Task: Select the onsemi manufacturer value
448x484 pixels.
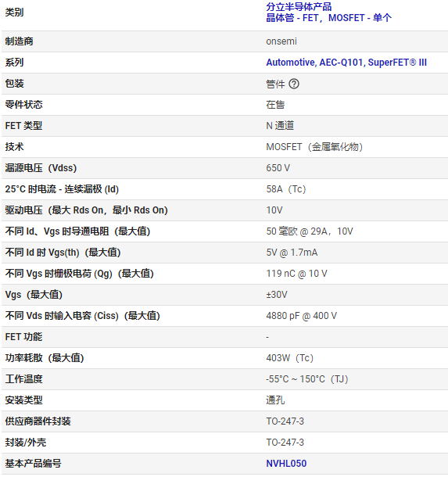Action: [x=281, y=41]
